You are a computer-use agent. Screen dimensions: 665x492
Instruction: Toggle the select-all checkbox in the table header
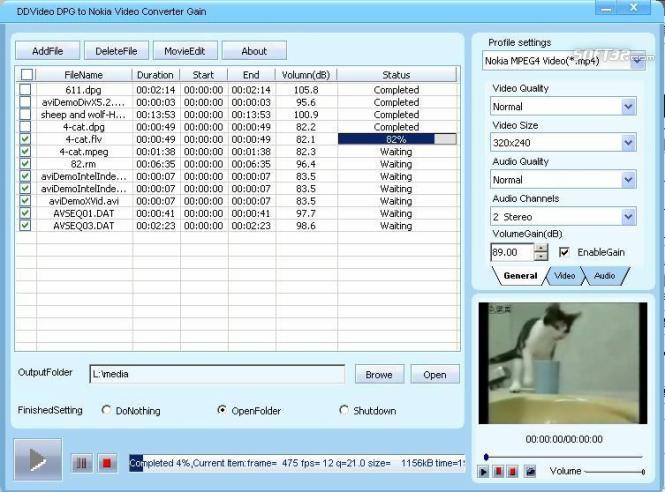coord(27,75)
